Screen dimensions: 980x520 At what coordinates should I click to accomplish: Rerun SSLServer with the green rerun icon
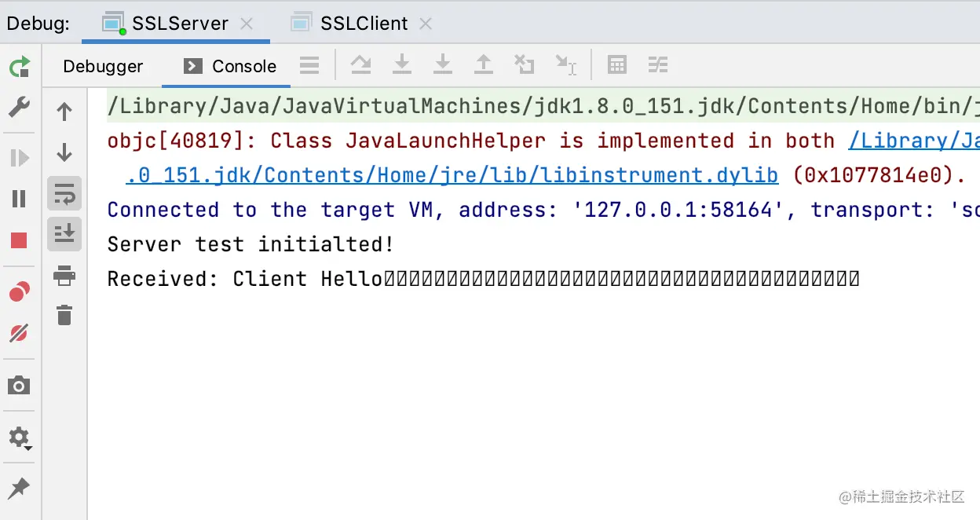pyautogui.click(x=20, y=66)
